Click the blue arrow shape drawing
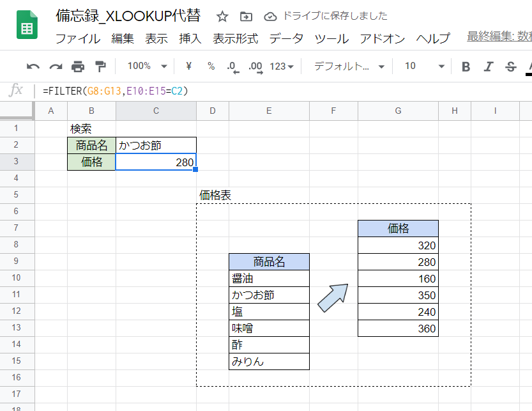532x411 pixels. (x=333, y=298)
